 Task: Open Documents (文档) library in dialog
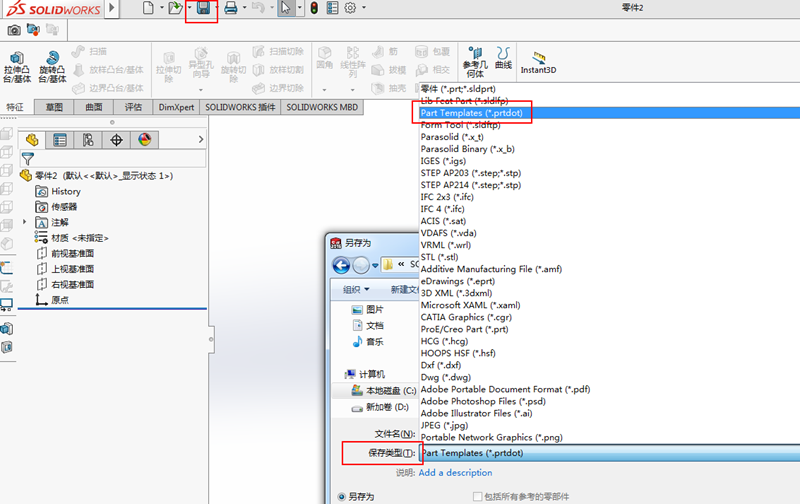click(368, 325)
